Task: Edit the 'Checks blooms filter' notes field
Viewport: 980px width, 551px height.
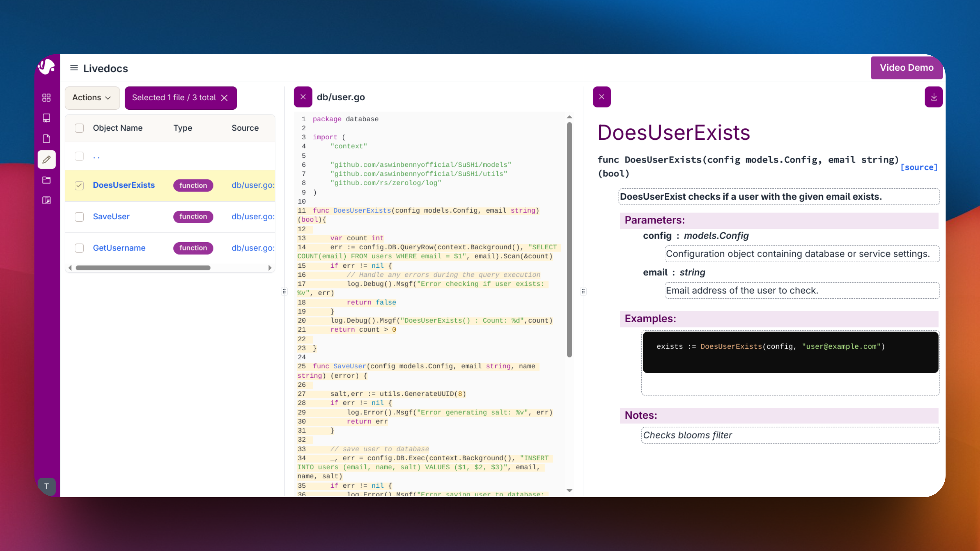Action: pyautogui.click(x=790, y=435)
